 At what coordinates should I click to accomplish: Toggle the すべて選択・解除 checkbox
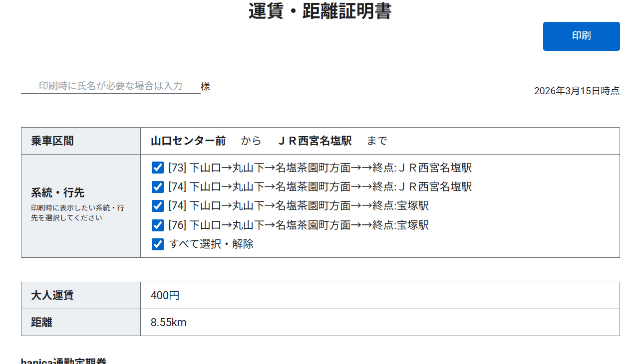(x=158, y=244)
